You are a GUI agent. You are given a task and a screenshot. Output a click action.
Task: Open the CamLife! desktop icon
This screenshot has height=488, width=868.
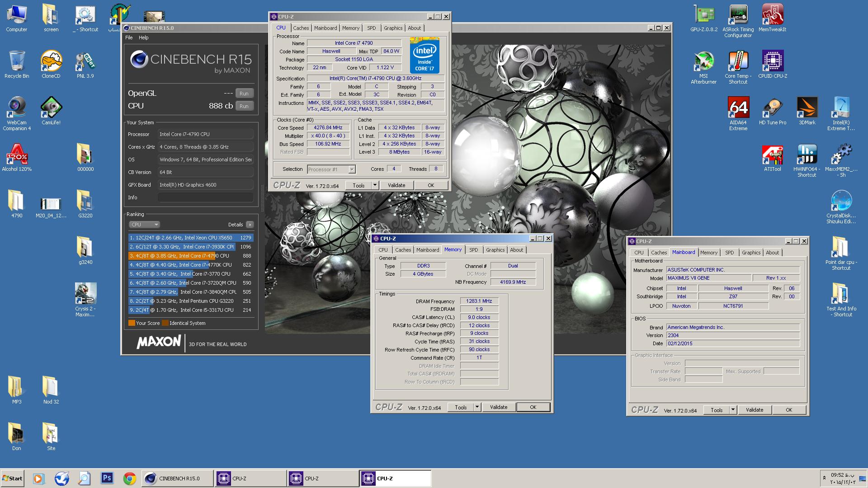51,111
